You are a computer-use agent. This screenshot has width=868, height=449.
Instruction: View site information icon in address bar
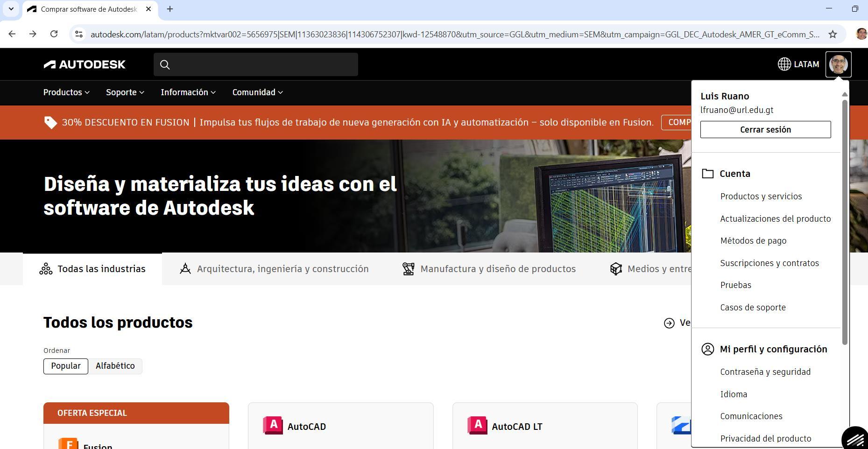79,34
